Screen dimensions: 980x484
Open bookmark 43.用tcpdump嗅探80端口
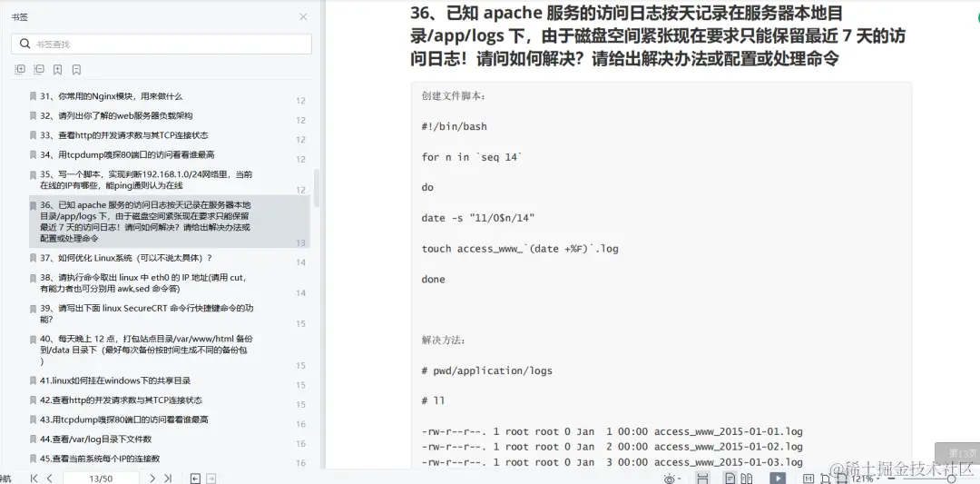point(123,419)
